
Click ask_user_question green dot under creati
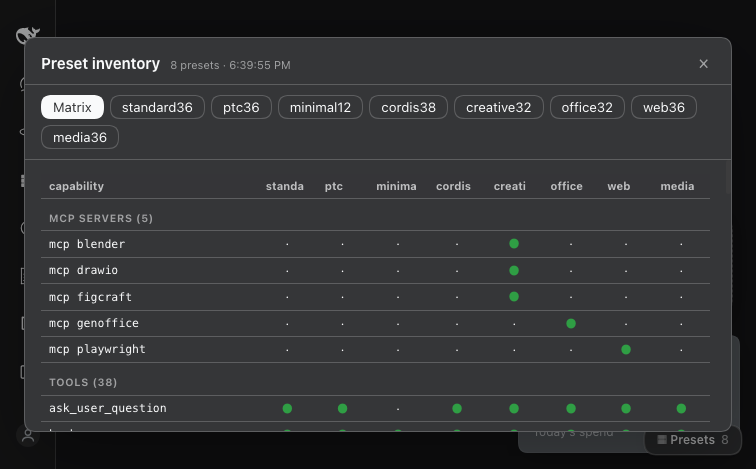(514, 409)
